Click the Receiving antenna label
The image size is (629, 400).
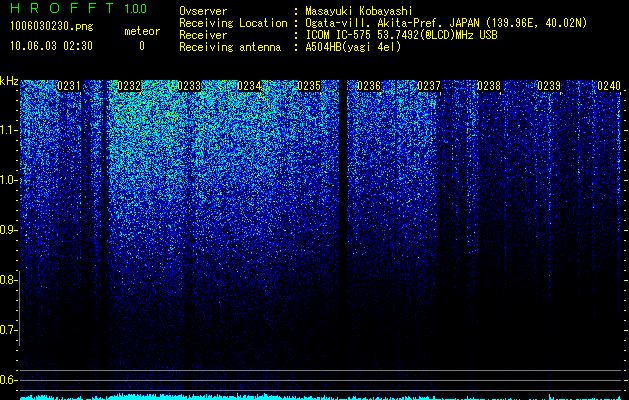[x=230, y=47]
